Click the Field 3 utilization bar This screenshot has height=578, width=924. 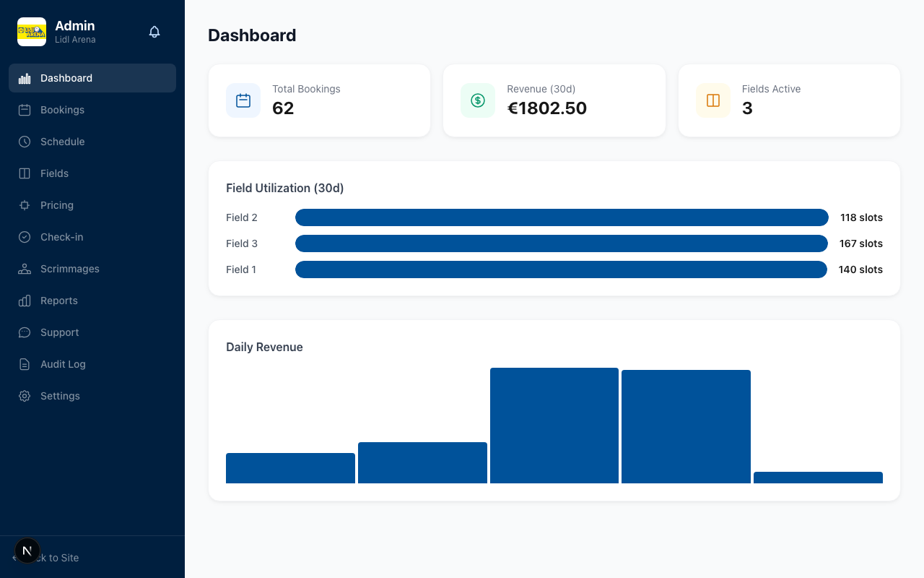coord(561,243)
